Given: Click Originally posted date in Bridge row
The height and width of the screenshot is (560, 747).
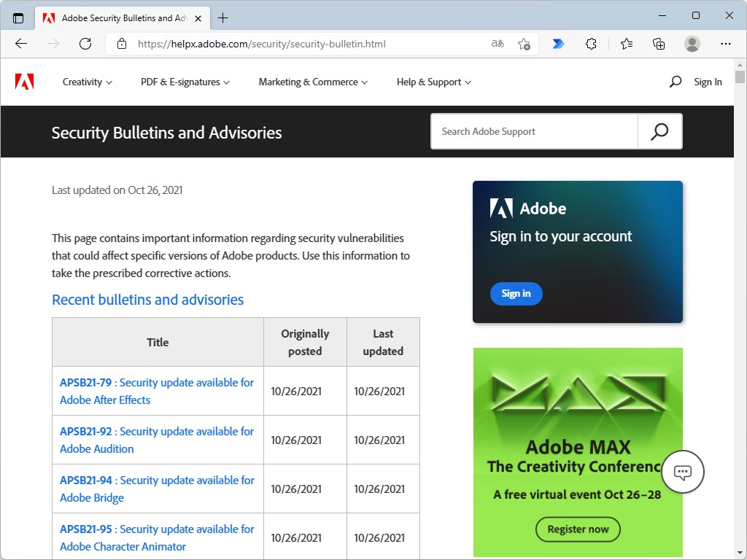Looking at the screenshot, I should click(x=296, y=489).
